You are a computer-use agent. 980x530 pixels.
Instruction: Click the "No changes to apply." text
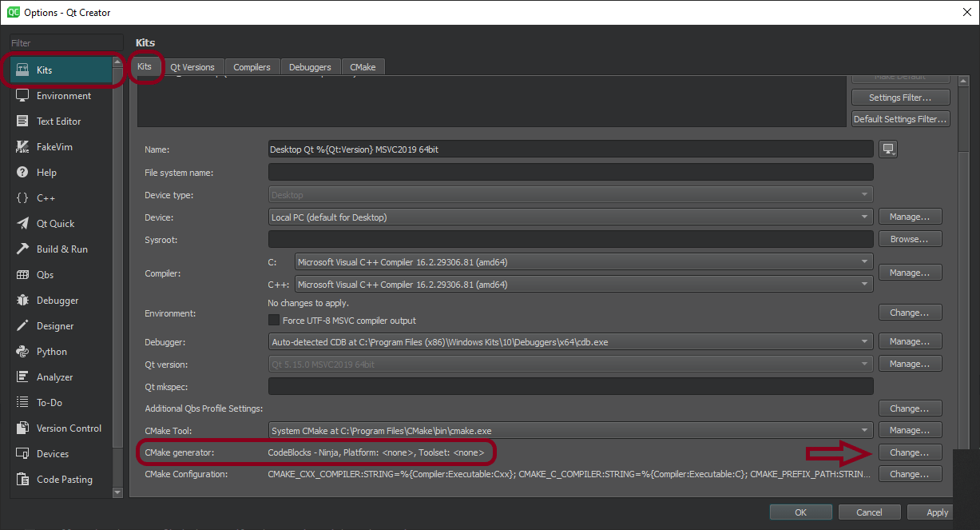pos(308,303)
